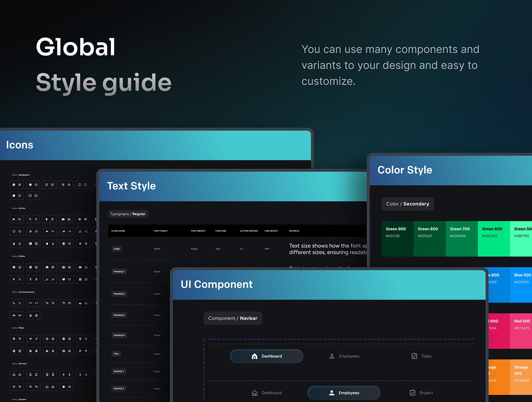Pick the Green 600 color swatch
This screenshot has height=402, width=532.
coord(494,239)
